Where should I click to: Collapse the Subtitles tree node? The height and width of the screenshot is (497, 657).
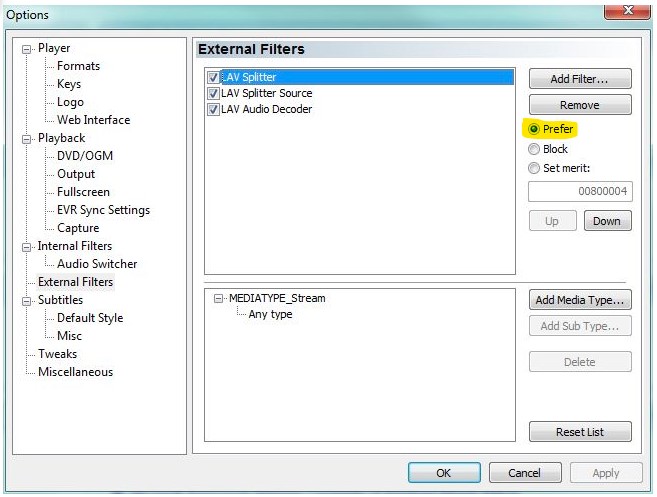tap(26, 301)
